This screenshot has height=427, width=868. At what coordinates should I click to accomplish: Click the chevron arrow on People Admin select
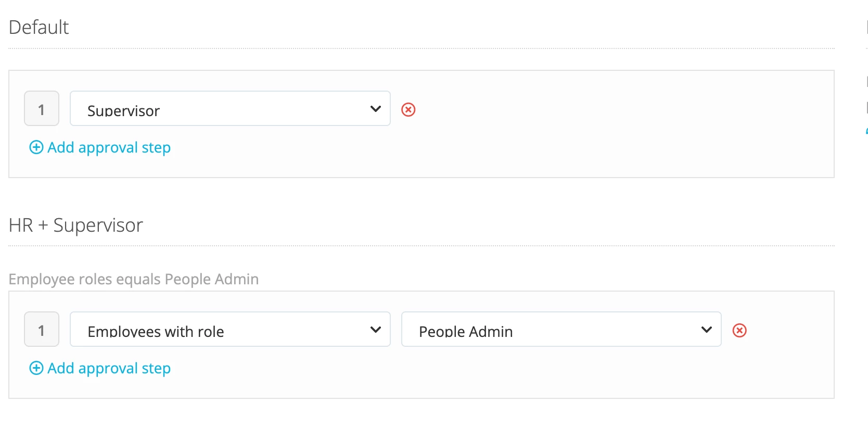tap(707, 330)
